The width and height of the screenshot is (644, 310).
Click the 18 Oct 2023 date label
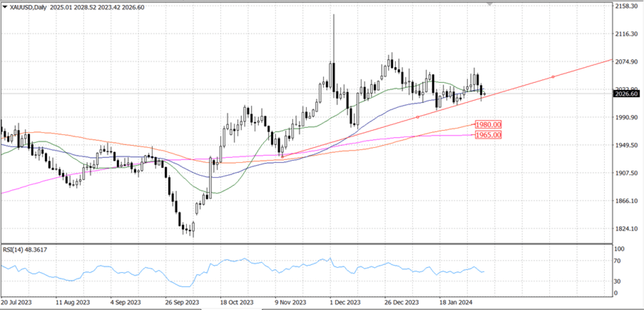(237, 302)
